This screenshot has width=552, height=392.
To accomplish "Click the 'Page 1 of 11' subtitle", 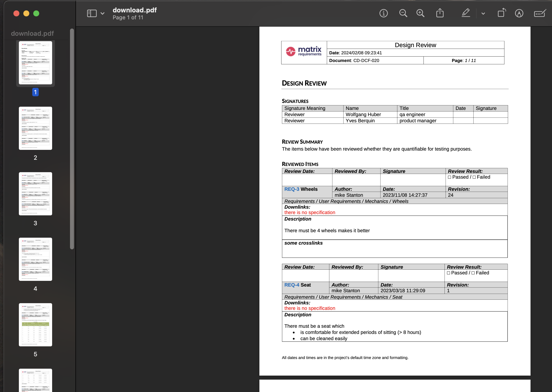I will click(x=128, y=17).
